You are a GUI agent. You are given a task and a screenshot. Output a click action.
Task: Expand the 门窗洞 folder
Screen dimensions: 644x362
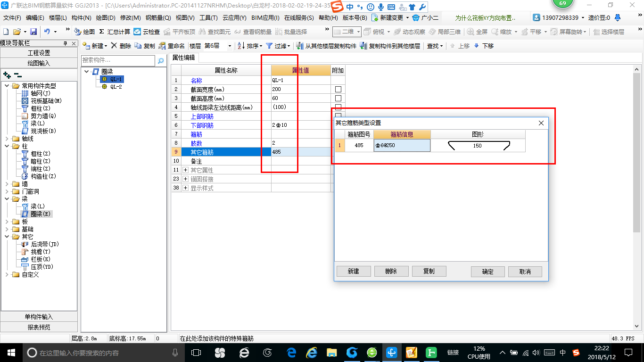(x=7, y=191)
